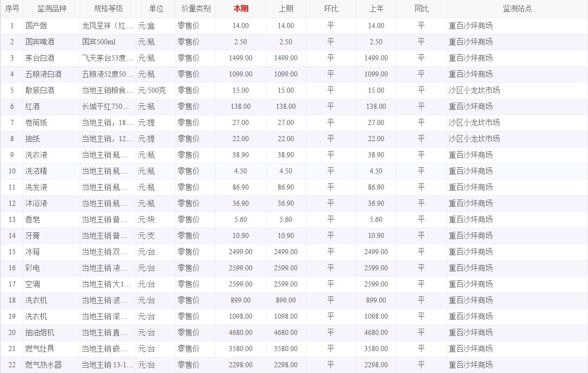Viewport: 588px width, 373px height.
Task: Click 重百沙坪商场 in 国产烟 row
Action: (470, 26)
